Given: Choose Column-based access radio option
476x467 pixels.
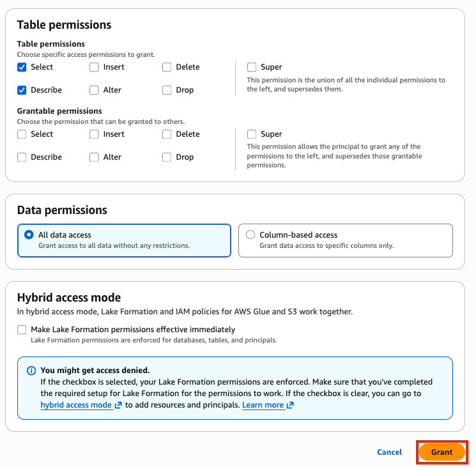Looking at the screenshot, I should [250, 235].
